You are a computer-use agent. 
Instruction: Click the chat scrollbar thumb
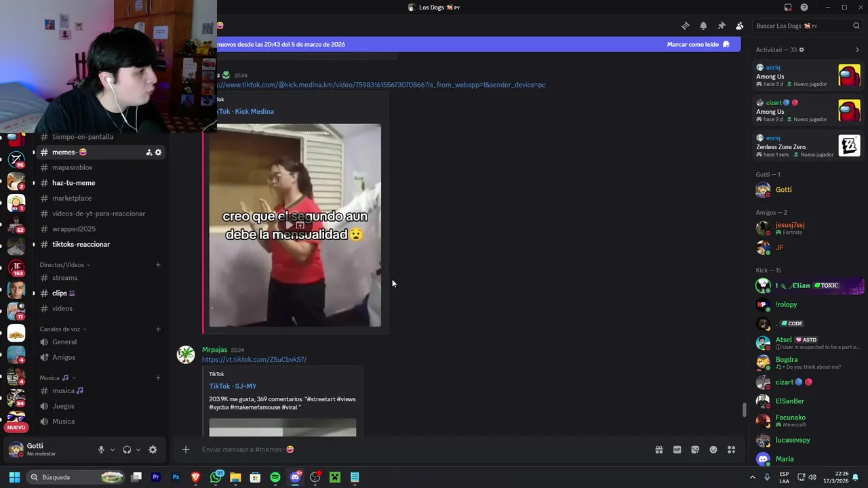click(744, 410)
